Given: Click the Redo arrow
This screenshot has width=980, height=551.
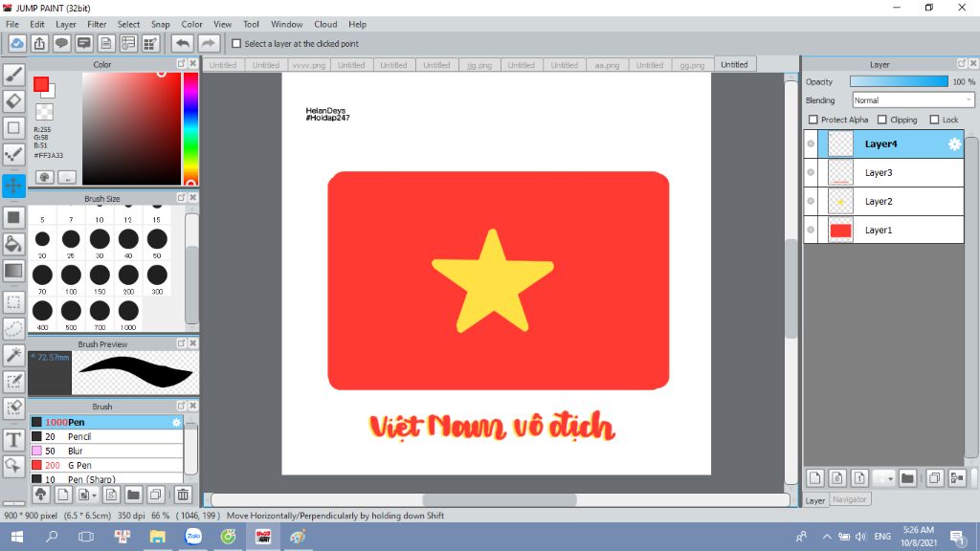Looking at the screenshot, I should click(209, 44).
